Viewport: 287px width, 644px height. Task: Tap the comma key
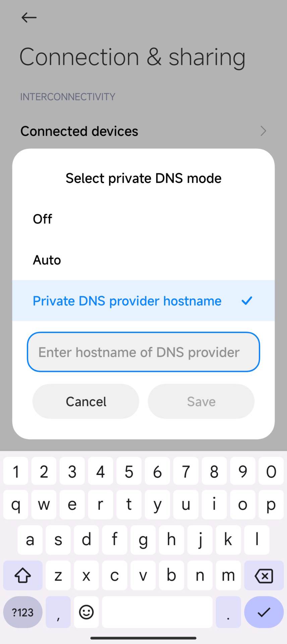pos(58,612)
